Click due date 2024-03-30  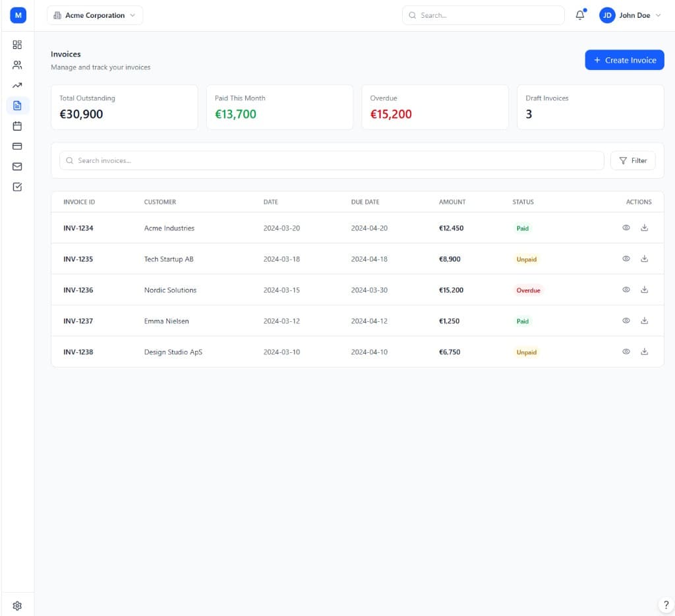tap(369, 290)
